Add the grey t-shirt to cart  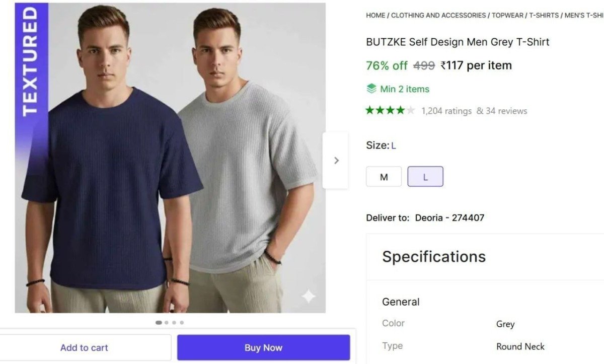tap(84, 347)
